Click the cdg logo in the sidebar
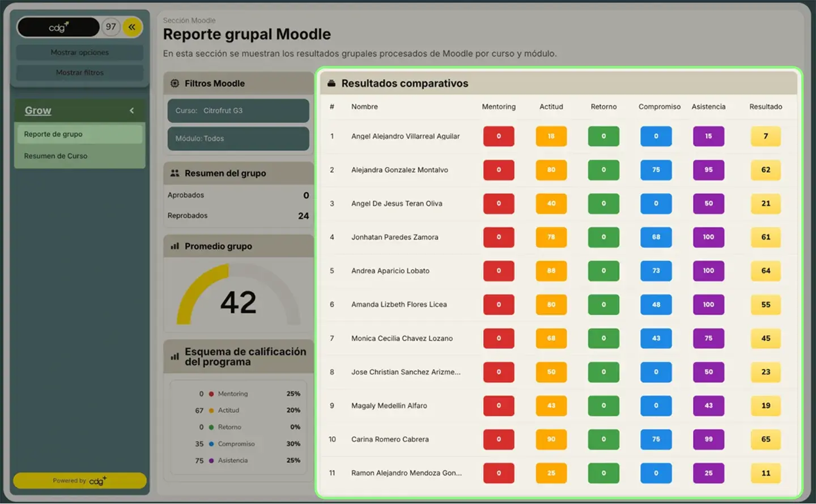 click(58, 27)
